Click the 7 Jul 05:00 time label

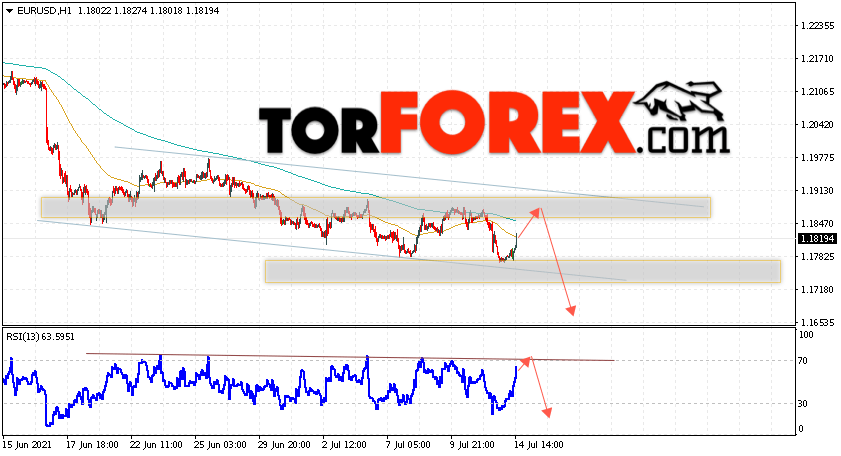(408, 445)
